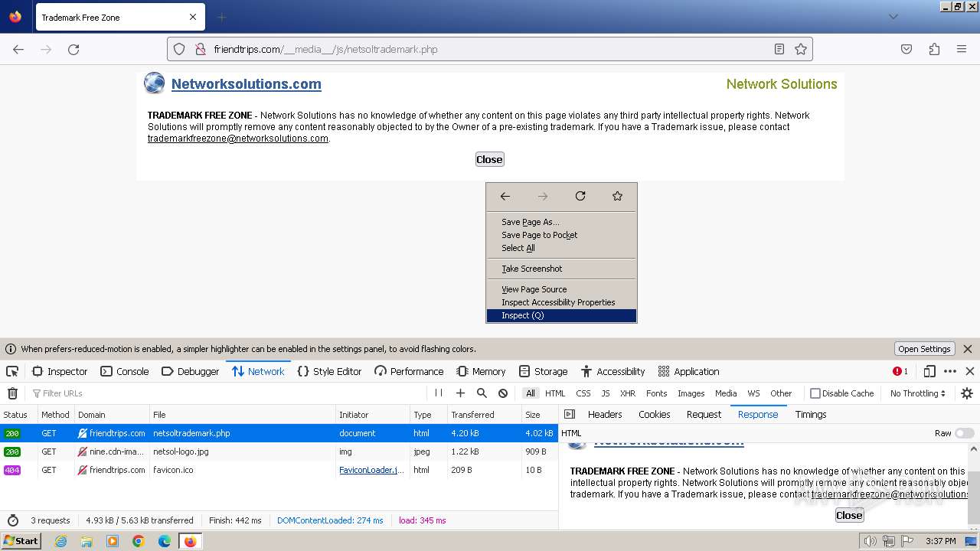The image size is (980, 551).
Task: Click the trademarkfreezone@networksolutions.com email link
Action: pos(238,139)
